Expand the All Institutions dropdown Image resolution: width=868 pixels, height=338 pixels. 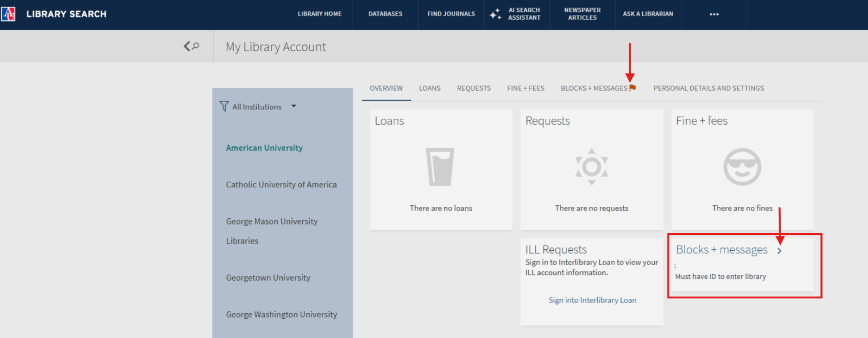coord(293,106)
